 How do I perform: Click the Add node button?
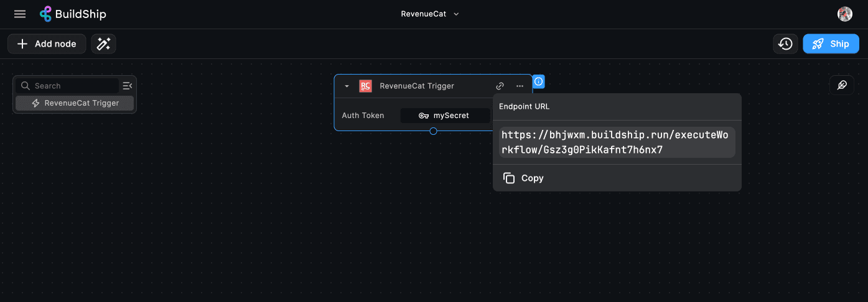(x=47, y=44)
